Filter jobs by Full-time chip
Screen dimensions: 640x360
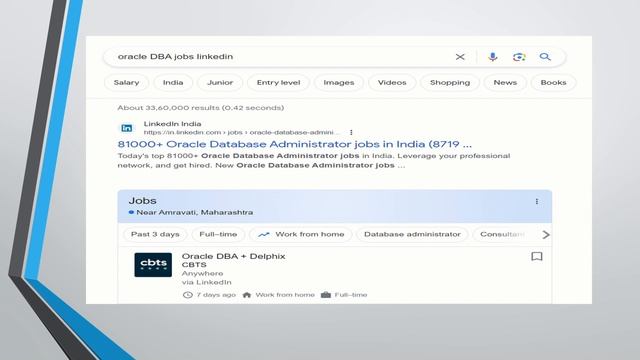point(218,234)
